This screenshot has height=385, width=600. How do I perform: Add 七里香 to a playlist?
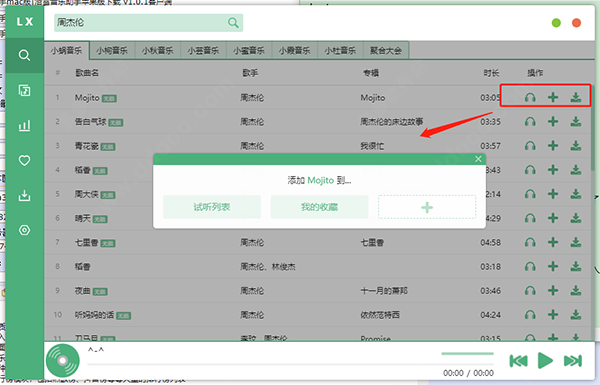[553, 242]
